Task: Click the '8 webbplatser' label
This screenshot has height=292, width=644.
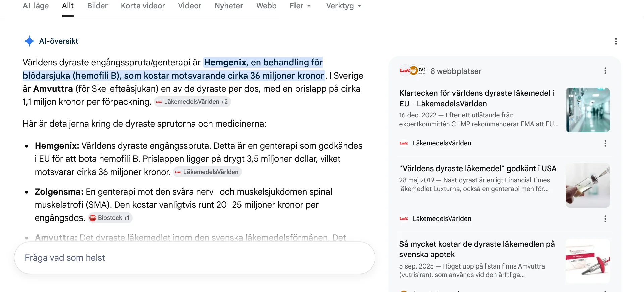Action: (x=456, y=71)
